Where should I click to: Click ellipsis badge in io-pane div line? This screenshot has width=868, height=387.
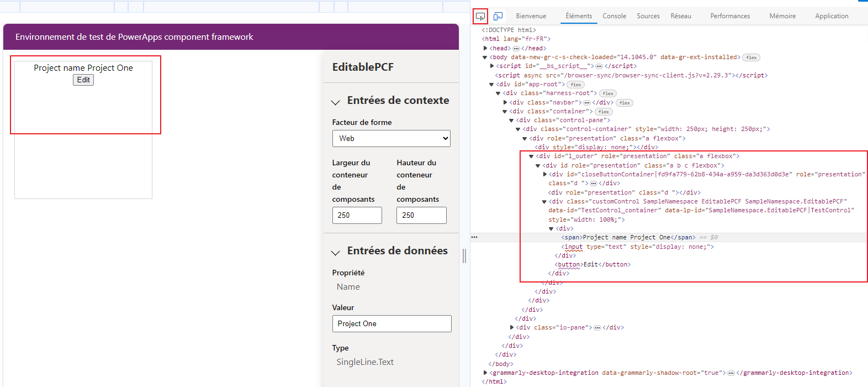(x=597, y=328)
